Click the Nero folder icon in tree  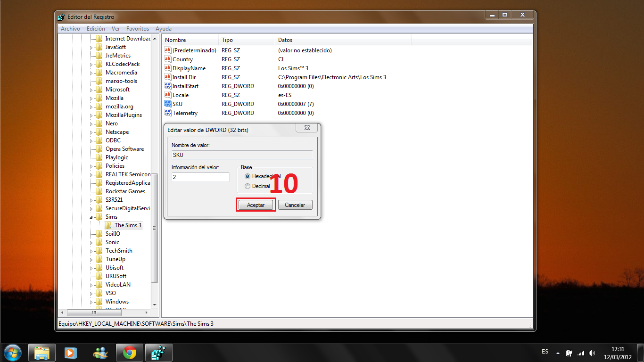[x=99, y=123]
